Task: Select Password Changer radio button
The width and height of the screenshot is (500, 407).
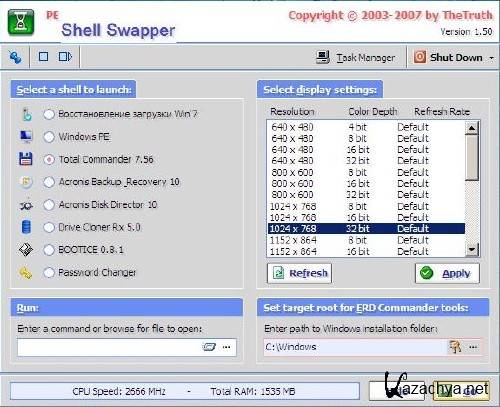Action: (x=49, y=273)
